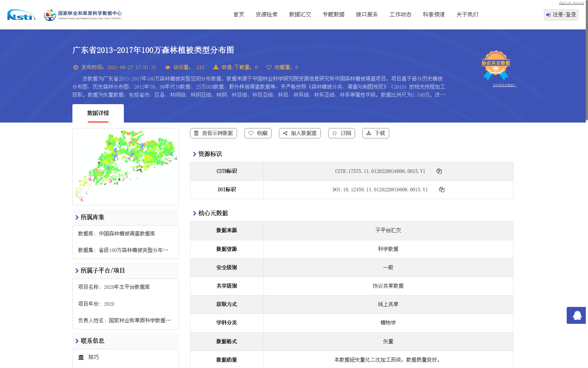Copy the DOI identifier

pyautogui.click(x=442, y=190)
